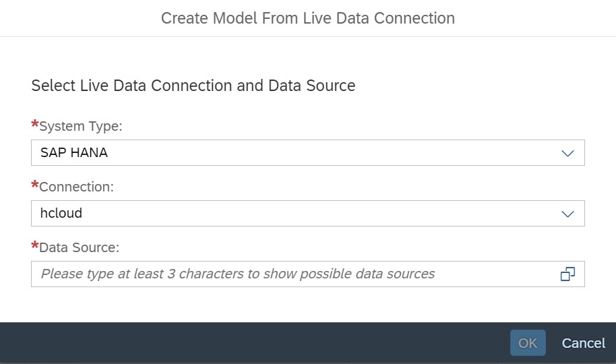Select the SAP HANA value in System Type
The width and height of the screenshot is (616, 364).
[x=74, y=152]
